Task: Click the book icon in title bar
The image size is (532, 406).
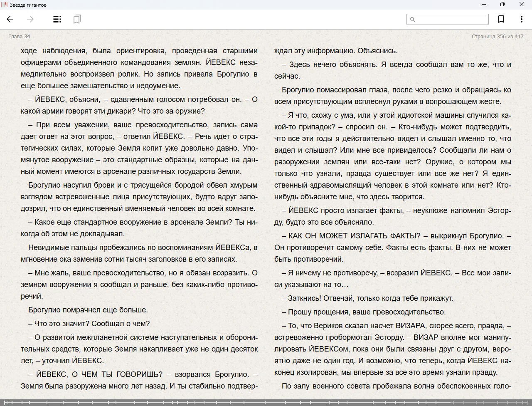Action: [x=5, y=5]
